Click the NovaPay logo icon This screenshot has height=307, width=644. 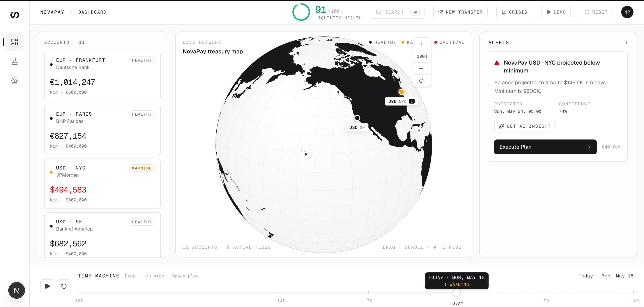tap(14, 15)
